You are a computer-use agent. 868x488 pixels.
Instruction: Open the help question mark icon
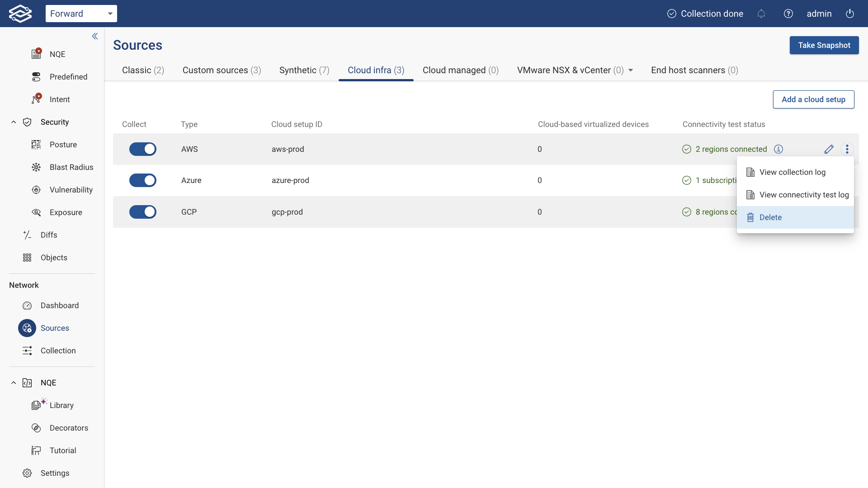(788, 14)
